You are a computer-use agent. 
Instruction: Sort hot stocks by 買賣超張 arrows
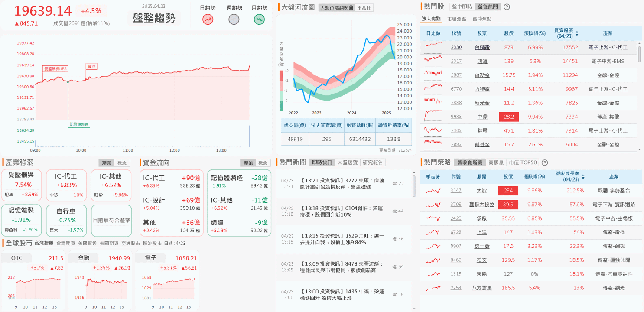(577, 33)
